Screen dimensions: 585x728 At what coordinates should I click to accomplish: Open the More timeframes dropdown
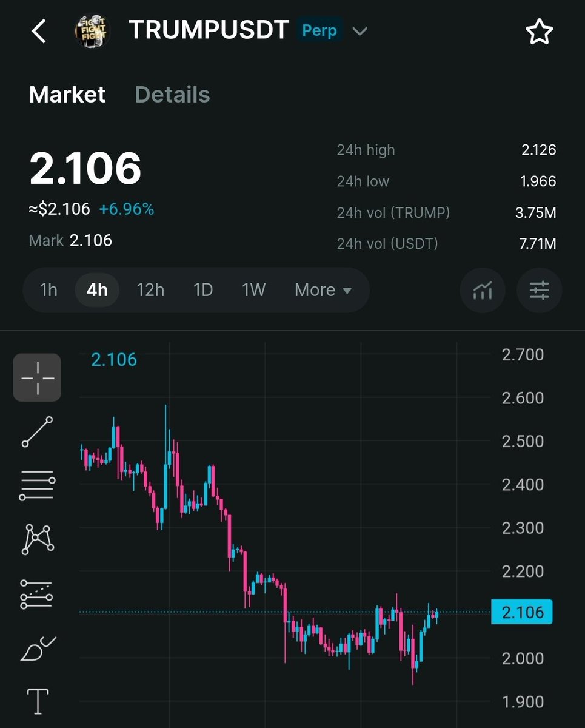point(323,290)
